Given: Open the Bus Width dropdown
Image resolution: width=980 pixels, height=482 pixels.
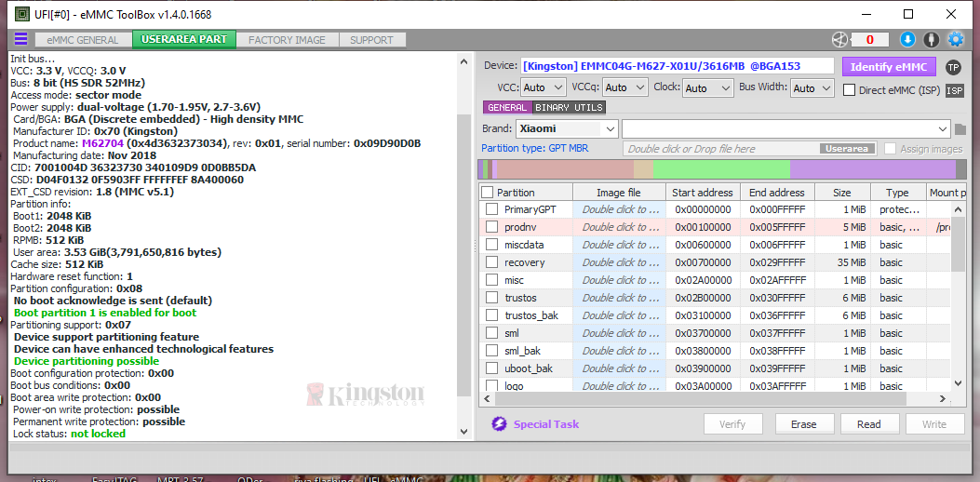Looking at the screenshot, I should point(812,88).
